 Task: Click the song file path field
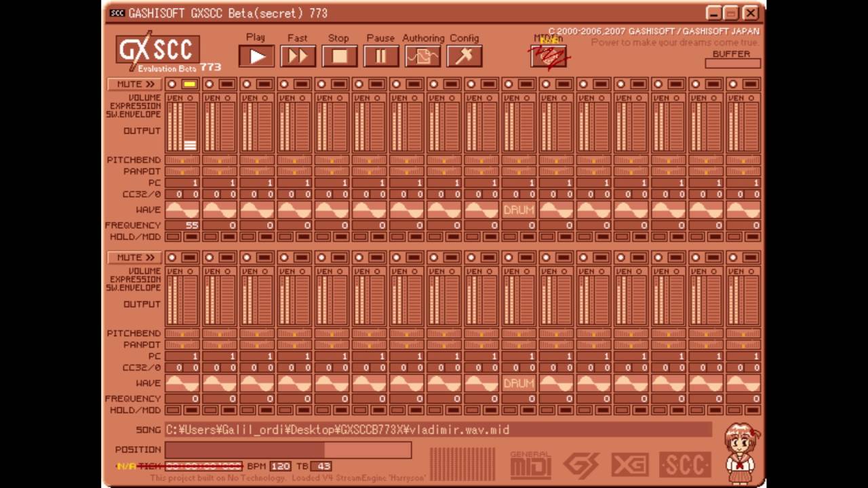coord(438,430)
